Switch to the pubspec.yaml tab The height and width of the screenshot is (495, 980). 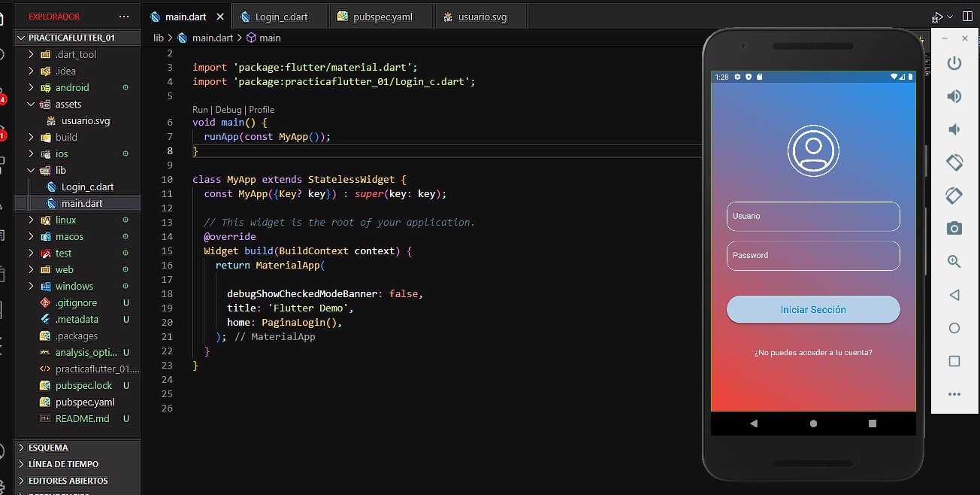[x=383, y=17]
